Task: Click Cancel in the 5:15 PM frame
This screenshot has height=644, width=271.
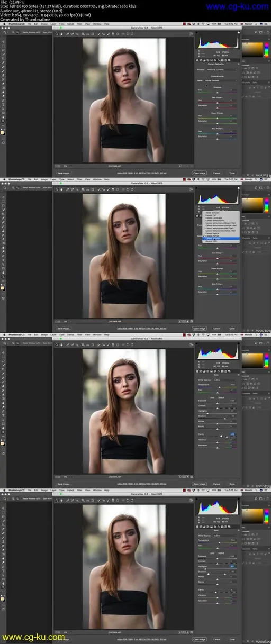Action: point(216,484)
